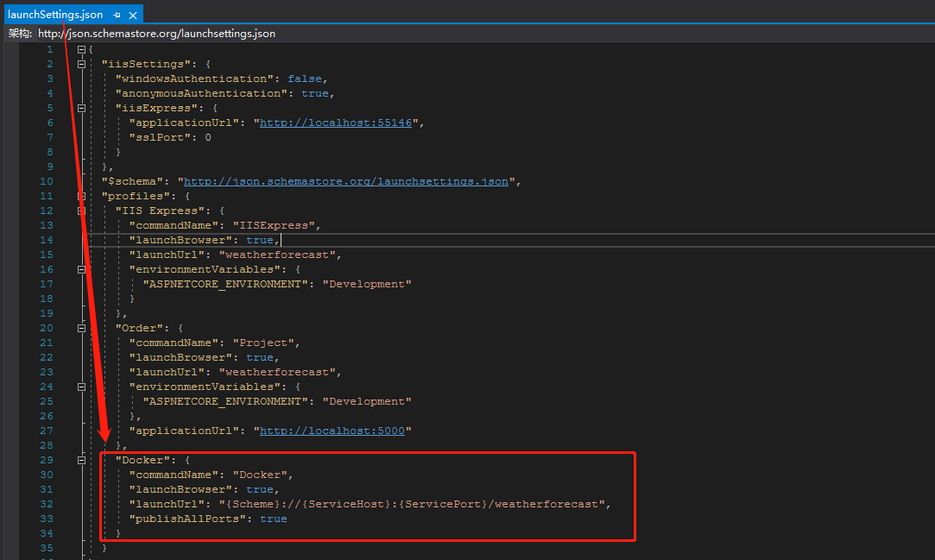The image size is (935, 560).
Task: Click launchBrowser true value on line 22
Action: 260,357
